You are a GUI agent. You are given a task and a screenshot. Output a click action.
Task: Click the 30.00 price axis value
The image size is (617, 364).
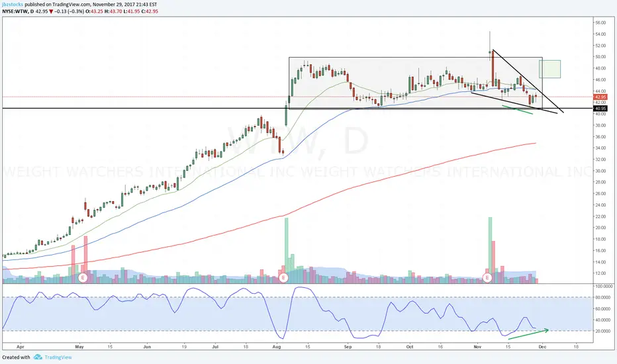coord(600,171)
